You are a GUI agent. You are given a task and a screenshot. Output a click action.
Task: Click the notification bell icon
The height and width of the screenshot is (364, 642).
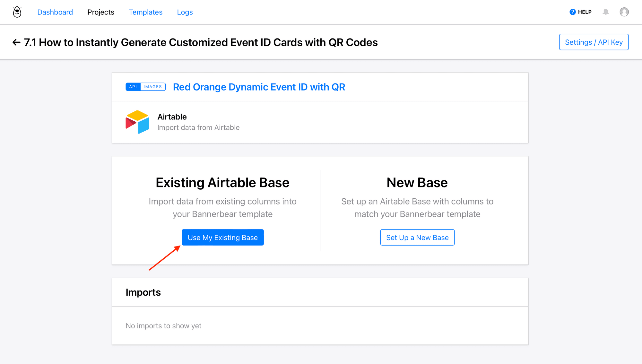(x=606, y=12)
